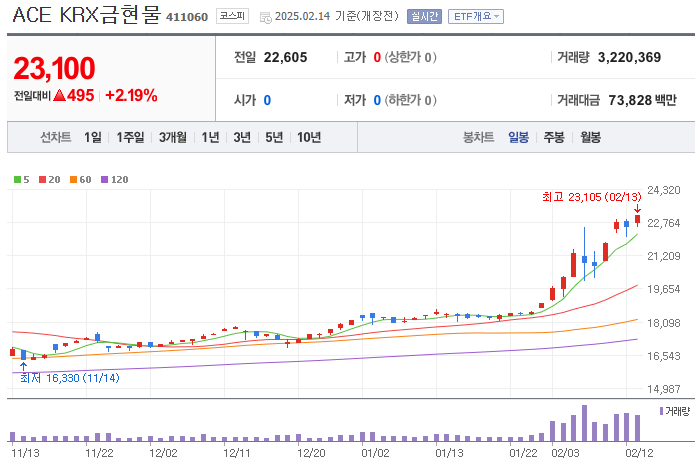Click the red 20-day moving average swatch
Image resolution: width=695 pixels, height=464 pixels.
[x=43, y=179]
